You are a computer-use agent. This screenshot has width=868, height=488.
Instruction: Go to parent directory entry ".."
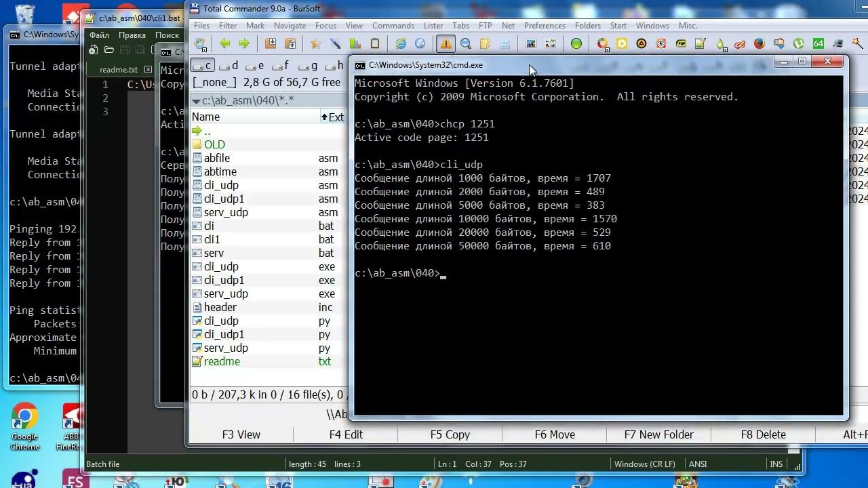[x=201, y=131]
